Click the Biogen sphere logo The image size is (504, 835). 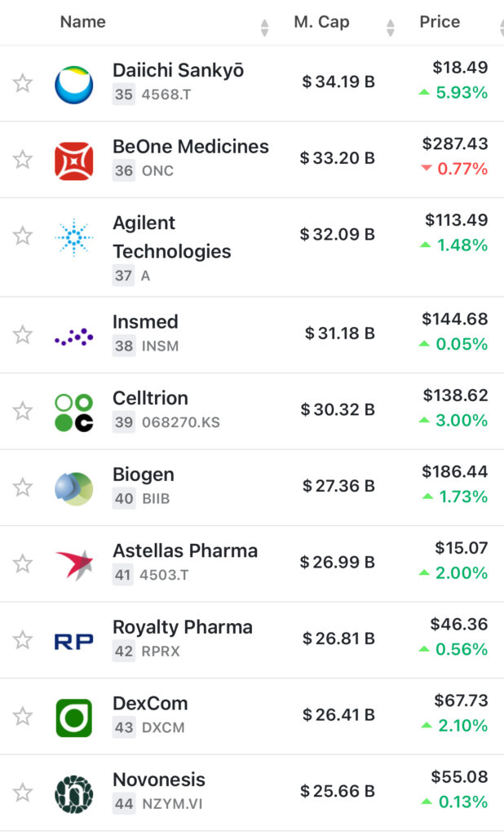pos(73,488)
